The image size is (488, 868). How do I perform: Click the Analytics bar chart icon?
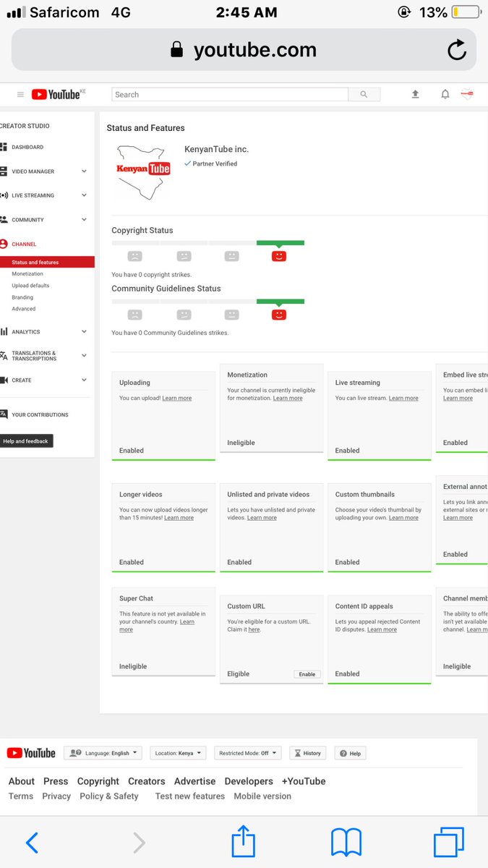4,332
